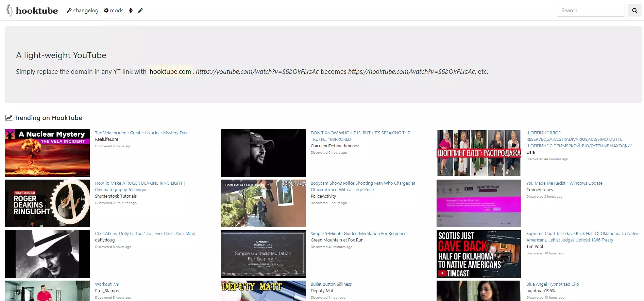Select Green Mountain at Fox Run channel
The image size is (644, 301).
(337, 240)
